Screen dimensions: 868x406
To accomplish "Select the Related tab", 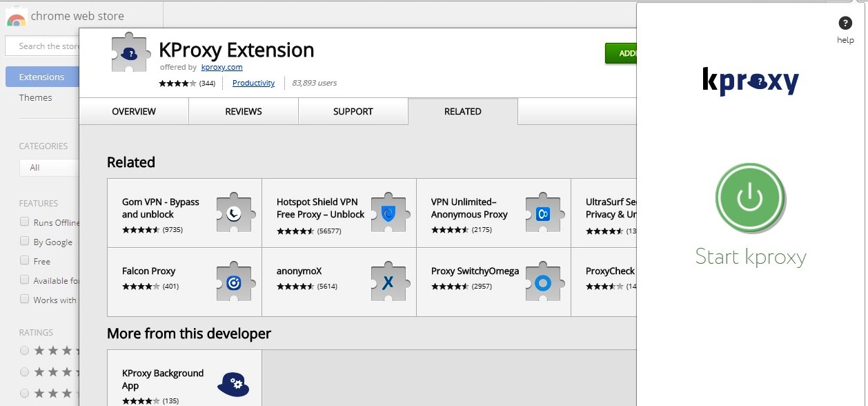I will [x=463, y=111].
